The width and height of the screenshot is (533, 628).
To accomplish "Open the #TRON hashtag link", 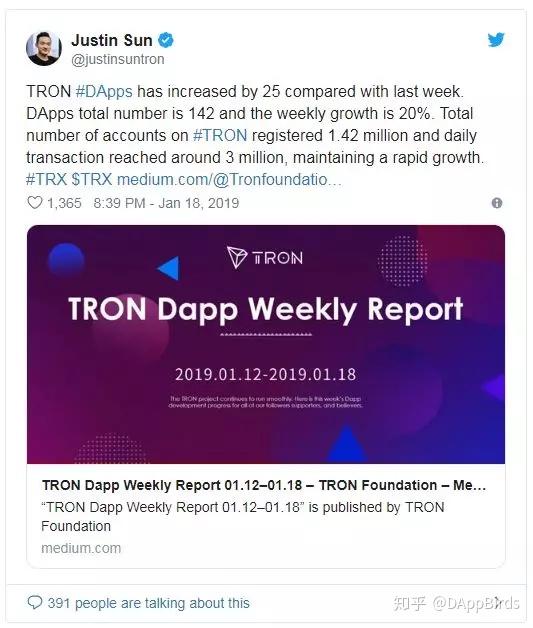I will pyautogui.click(x=220, y=135).
